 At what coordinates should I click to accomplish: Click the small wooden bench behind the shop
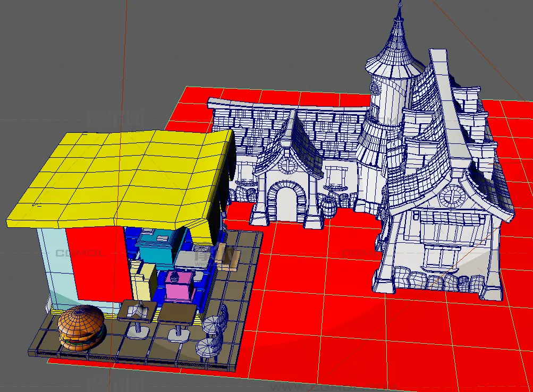(229, 259)
